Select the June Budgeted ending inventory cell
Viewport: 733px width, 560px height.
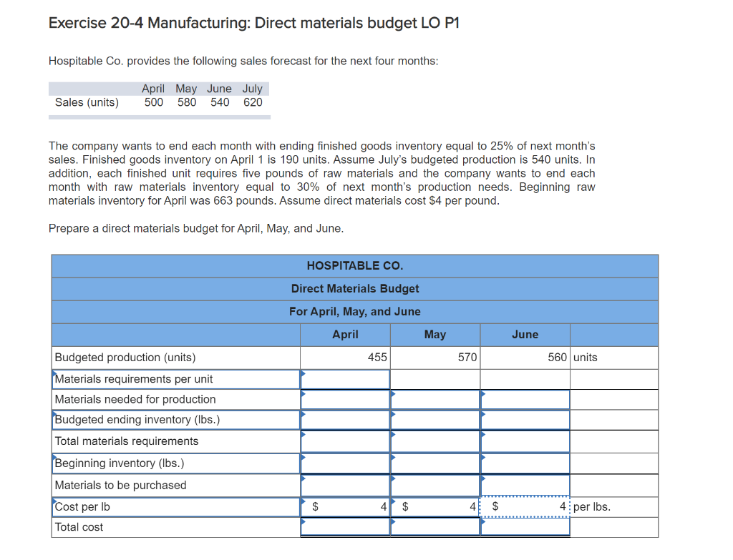(525, 421)
